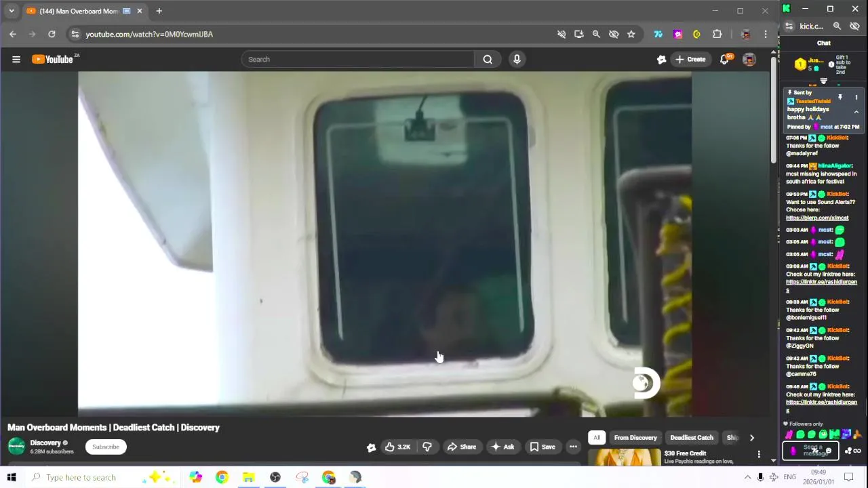This screenshot has height=488, width=868.
Task: Open the blerp.com link in chat
Action: (817, 218)
